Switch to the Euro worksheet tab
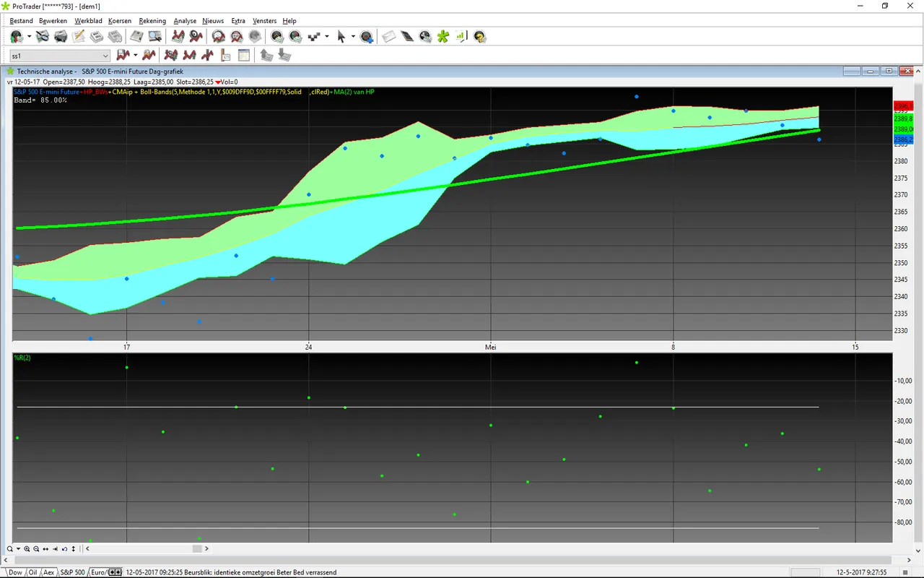The height and width of the screenshot is (578, 924). coord(98,572)
